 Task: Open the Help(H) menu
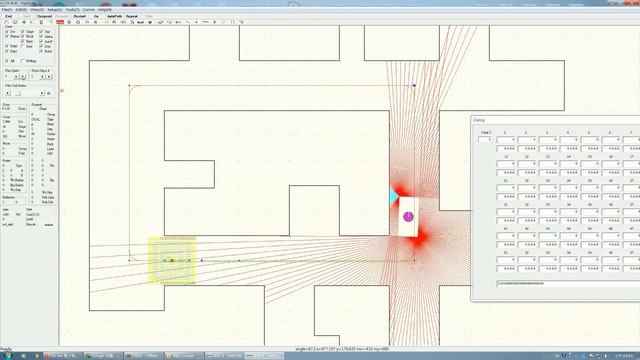tap(105, 9)
